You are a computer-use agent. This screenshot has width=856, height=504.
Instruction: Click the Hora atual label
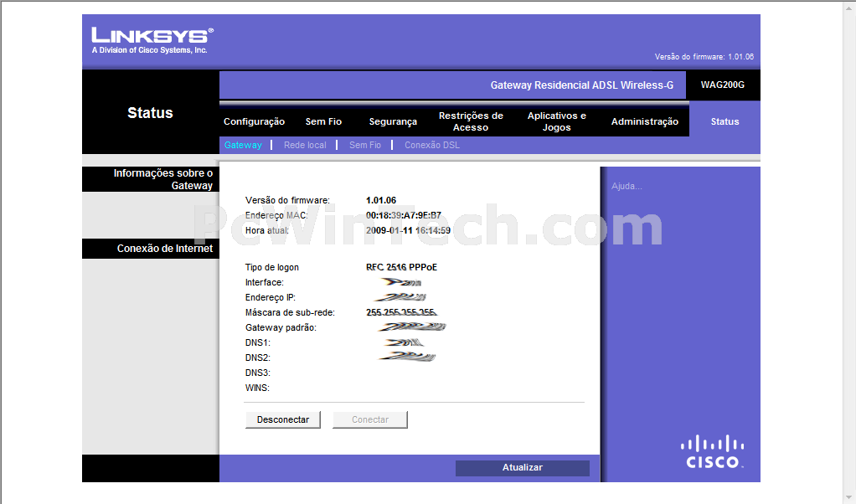coord(267,231)
